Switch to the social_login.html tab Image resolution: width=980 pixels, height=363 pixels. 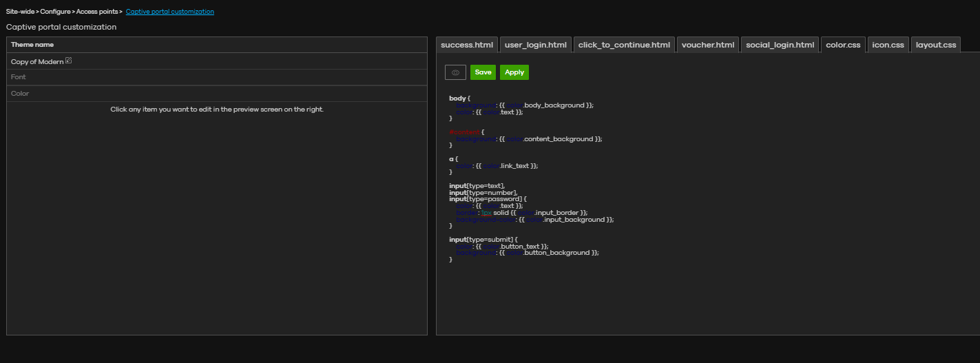780,45
